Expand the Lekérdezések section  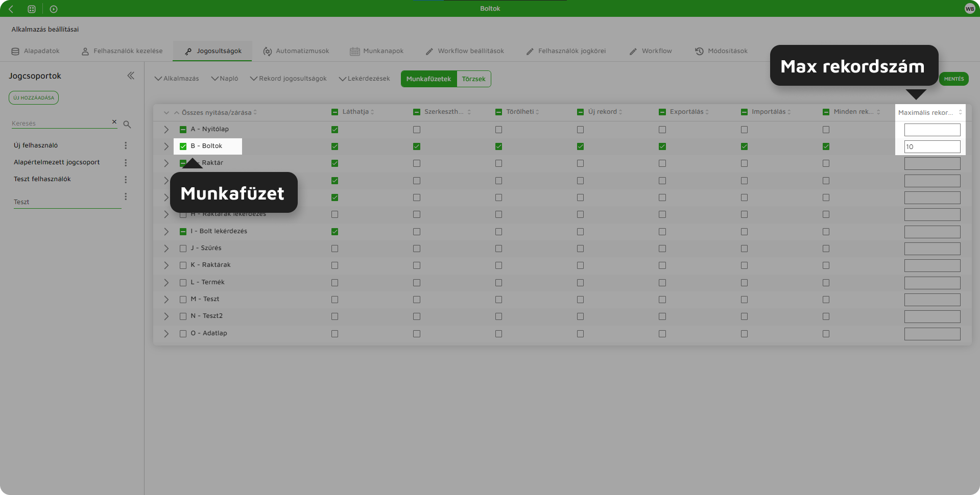[x=364, y=79]
